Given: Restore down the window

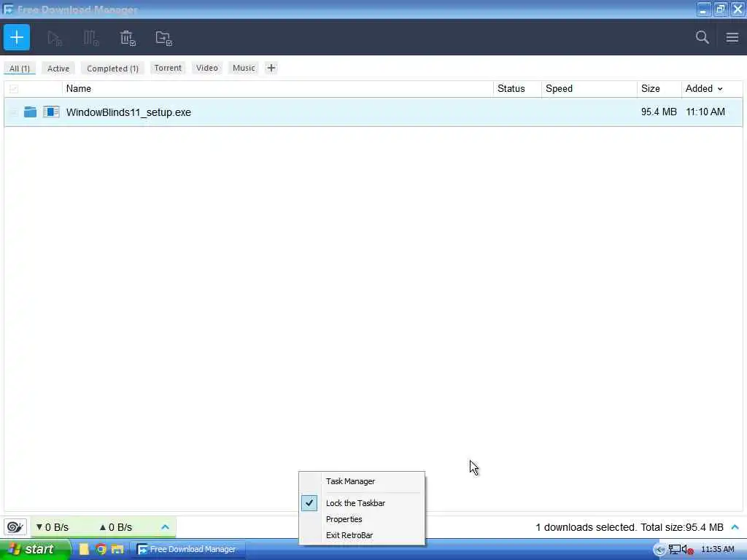Looking at the screenshot, I should click(x=720, y=9).
